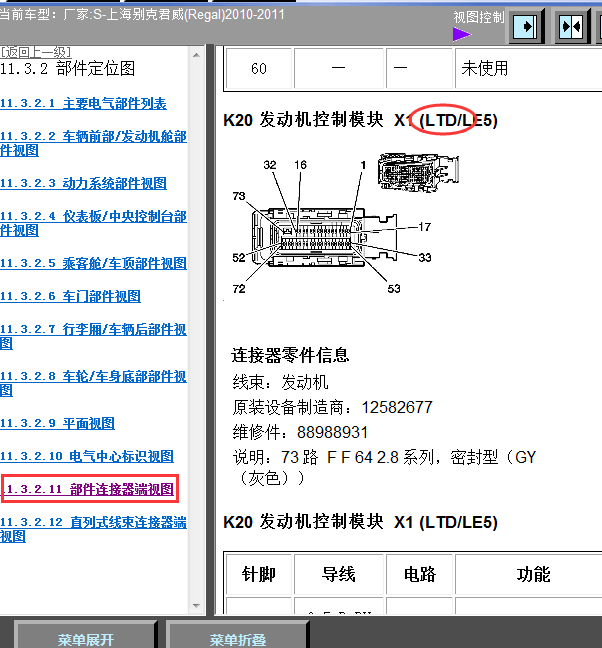
Task: Go back via 返回上一级 link
Action: (36, 52)
